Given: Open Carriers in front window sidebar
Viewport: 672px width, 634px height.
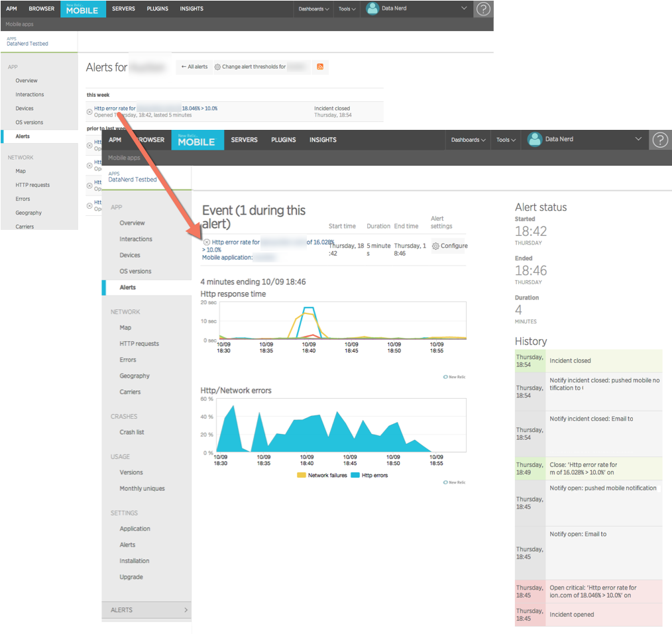Looking at the screenshot, I should pos(130,392).
